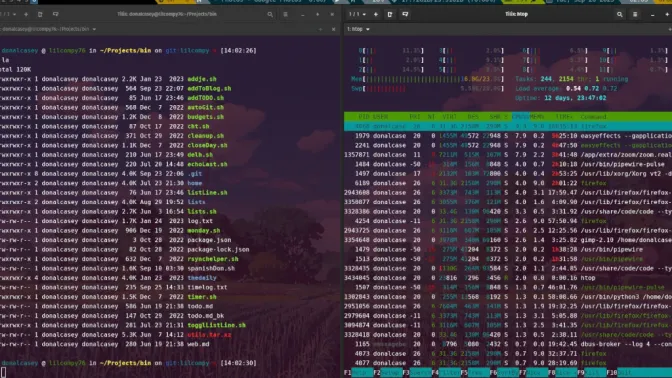
Task: Select the dbus-broker process row PID 1165
Action: click(x=508, y=344)
